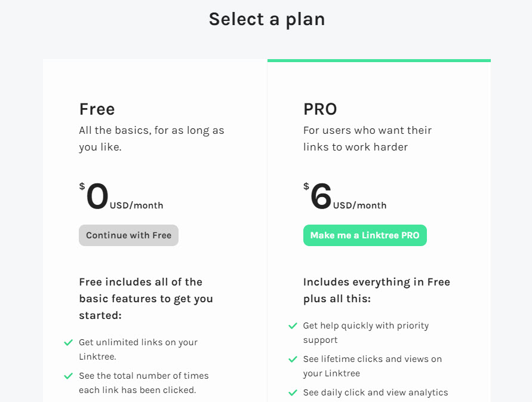Image resolution: width=532 pixels, height=402 pixels.
Task: Click the Continue with Free button
Action: click(128, 235)
